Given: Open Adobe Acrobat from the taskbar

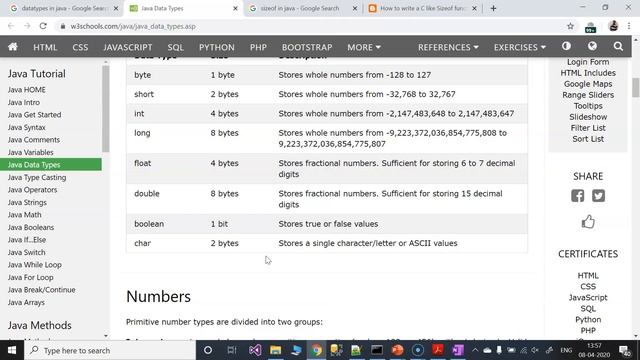Looking at the screenshot, I should tap(438, 350).
